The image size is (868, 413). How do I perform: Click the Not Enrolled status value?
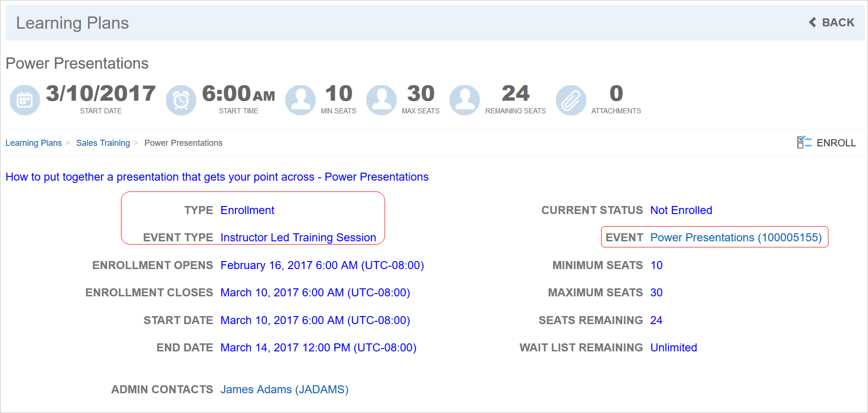[681, 210]
